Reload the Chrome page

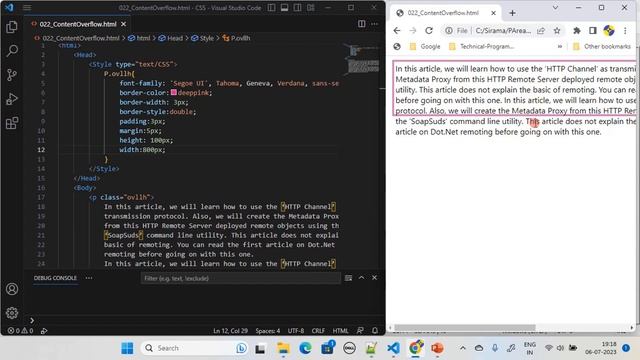429,31
